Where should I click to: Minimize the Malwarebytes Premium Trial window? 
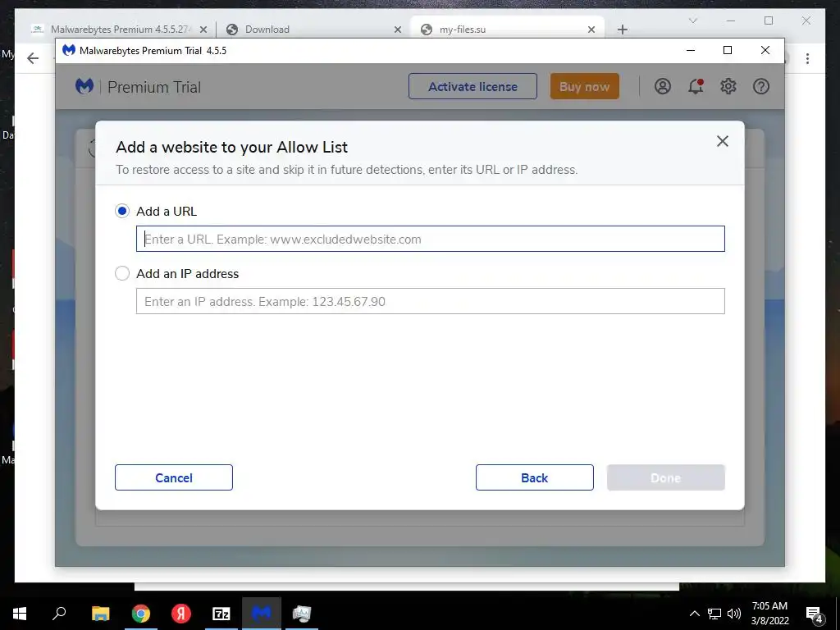691,50
